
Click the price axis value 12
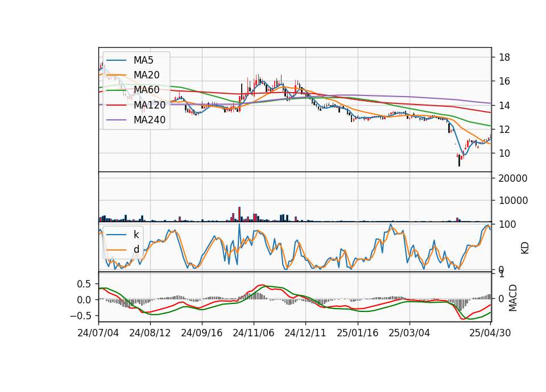[504, 130]
